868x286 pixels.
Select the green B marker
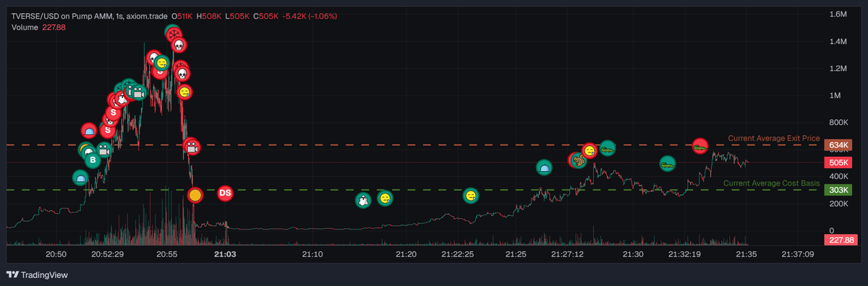93,160
